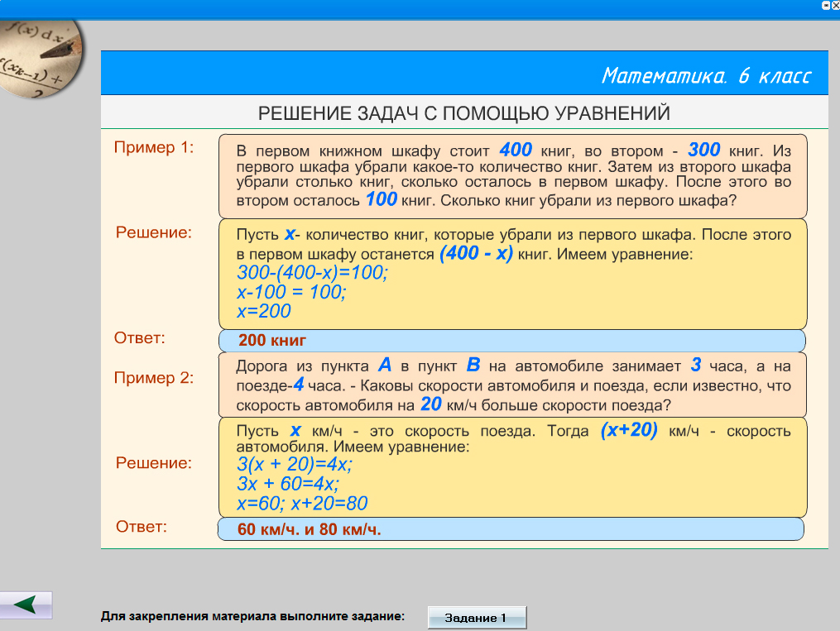Image resolution: width=840 pixels, height=631 pixels.
Task: Click the Решение label for Пример 1
Action: (x=153, y=232)
